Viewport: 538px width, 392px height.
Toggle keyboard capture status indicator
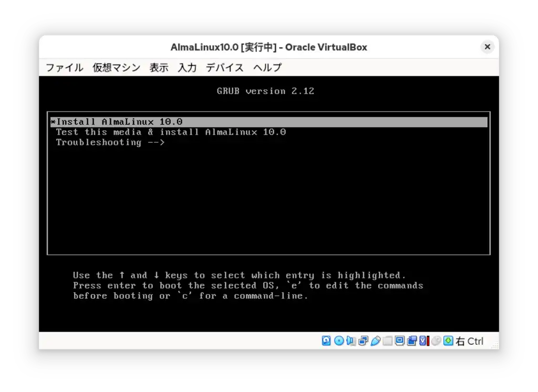point(448,341)
